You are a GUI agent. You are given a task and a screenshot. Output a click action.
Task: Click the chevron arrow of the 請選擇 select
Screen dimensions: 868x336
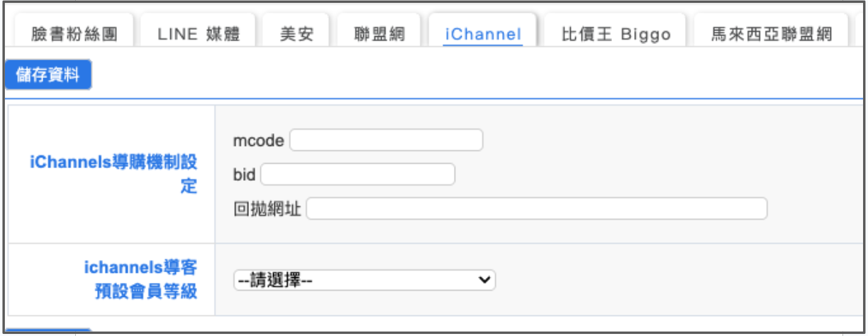(485, 281)
